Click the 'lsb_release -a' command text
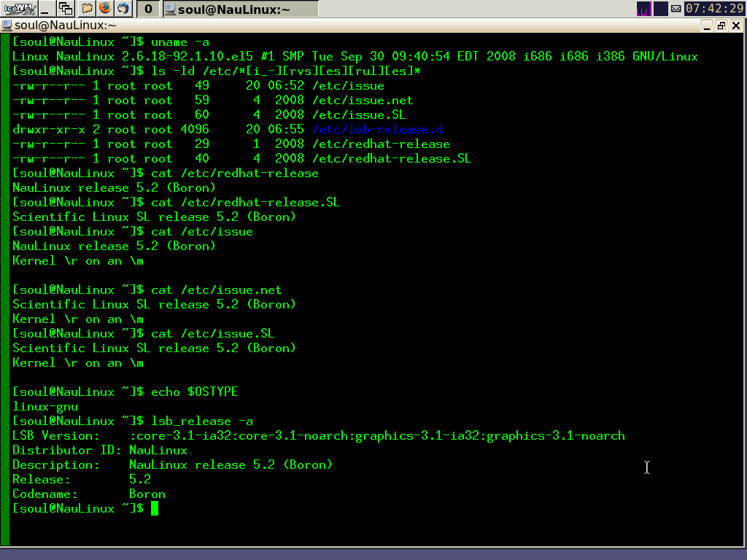The width and height of the screenshot is (747, 560). (x=201, y=421)
